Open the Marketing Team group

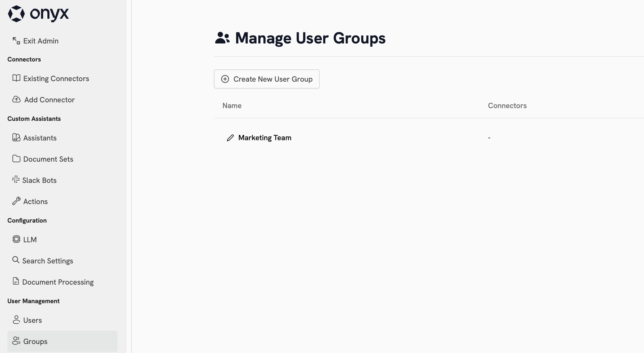tap(265, 138)
